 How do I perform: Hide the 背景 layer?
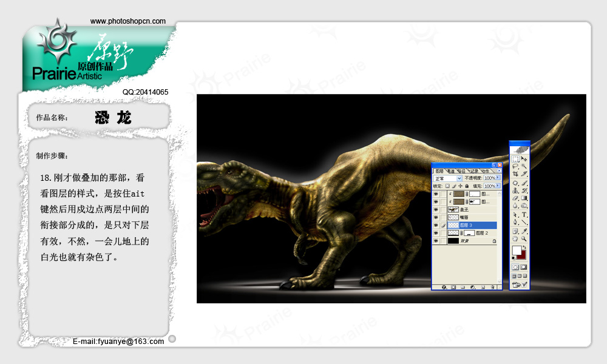[x=436, y=241]
